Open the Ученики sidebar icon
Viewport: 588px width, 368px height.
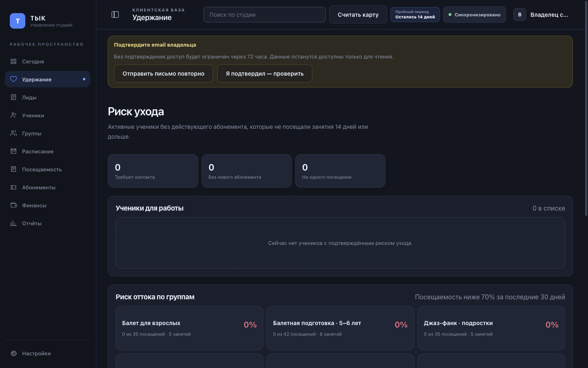[13, 115]
